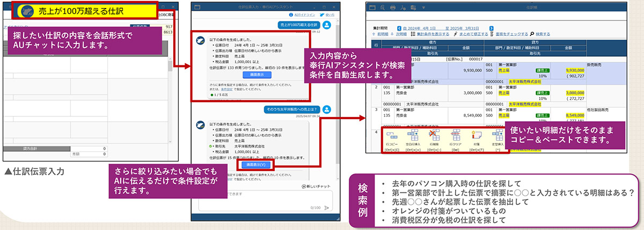The height and width of the screenshot is (230, 644).
Task: Click row number 3 in the journal list
Action: coord(377,109)
